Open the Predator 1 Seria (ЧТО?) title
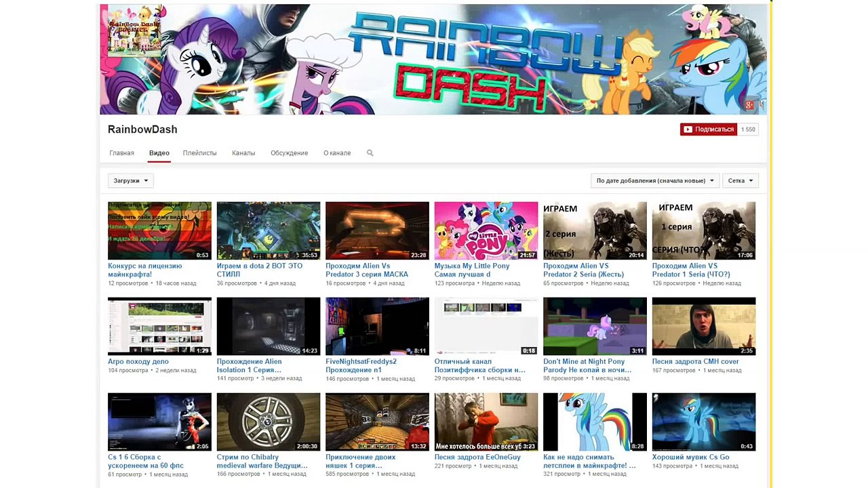This screenshot has height=488, width=868. pyautogui.click(x=691, y=270)
